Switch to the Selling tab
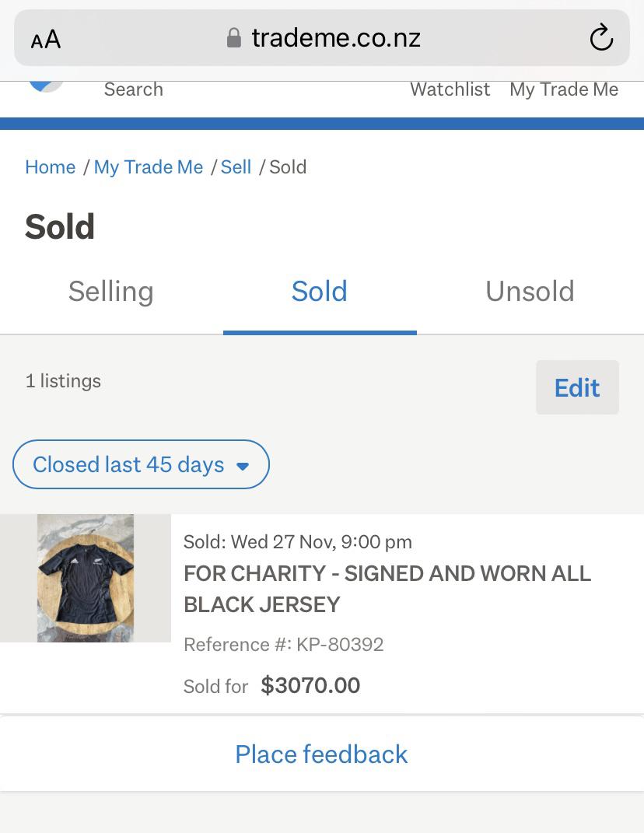The height and width of the screenshot is (833, 644). pos(111,292)
